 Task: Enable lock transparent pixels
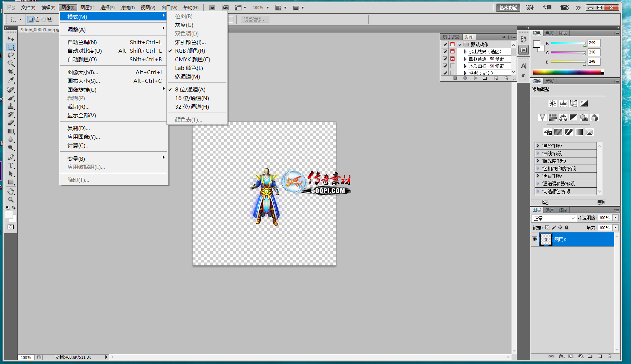(x=547, y=227)
